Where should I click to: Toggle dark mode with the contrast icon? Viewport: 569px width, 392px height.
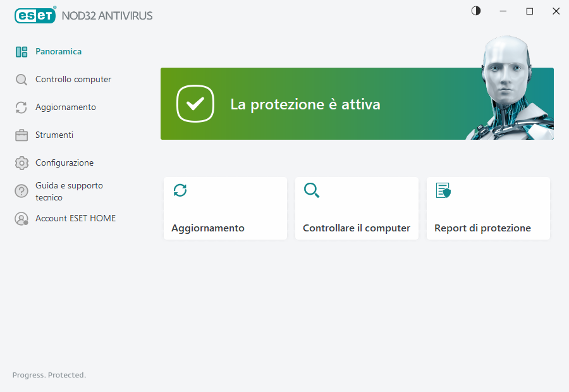coord(475,11)
